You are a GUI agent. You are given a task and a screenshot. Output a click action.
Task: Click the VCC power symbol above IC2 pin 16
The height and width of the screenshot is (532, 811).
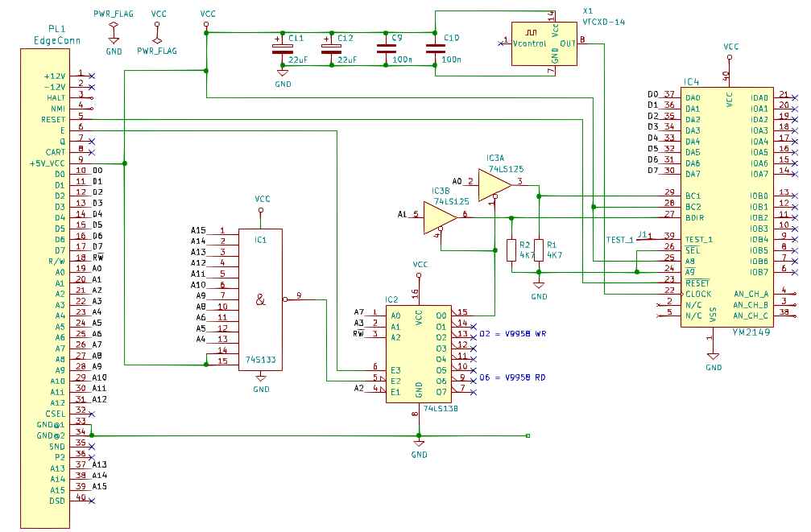coord(419,275)
